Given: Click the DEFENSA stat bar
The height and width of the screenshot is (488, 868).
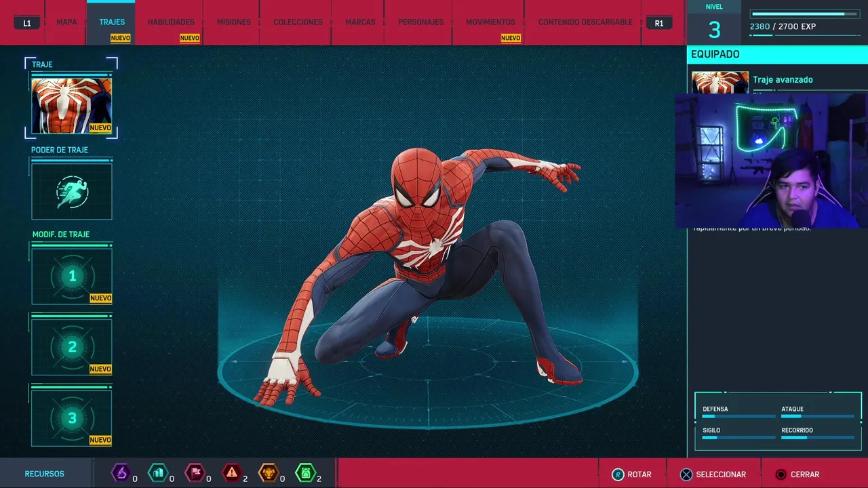Looking at the screenshot, I should click(738, 416).
